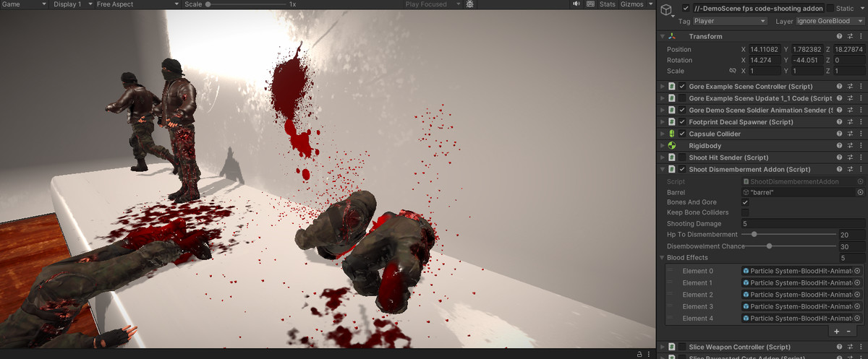
Task: Click help icon for Gore Example Scene Controller
Action: point(839,87)
